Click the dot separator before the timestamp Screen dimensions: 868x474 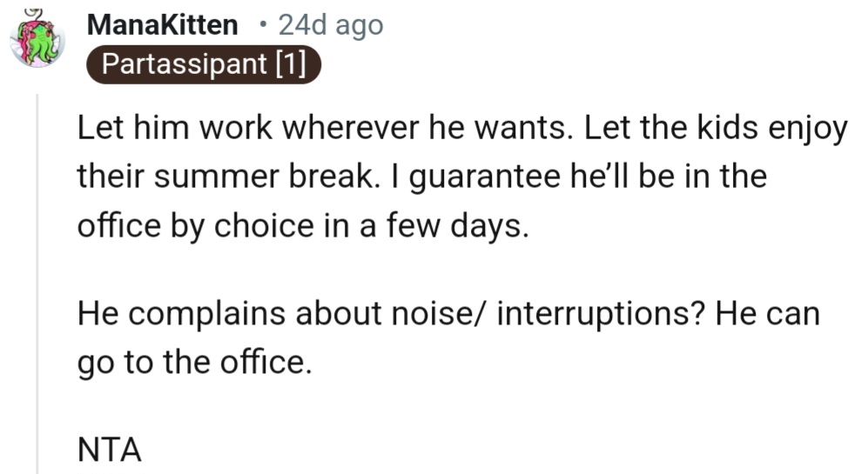(263, 26)
